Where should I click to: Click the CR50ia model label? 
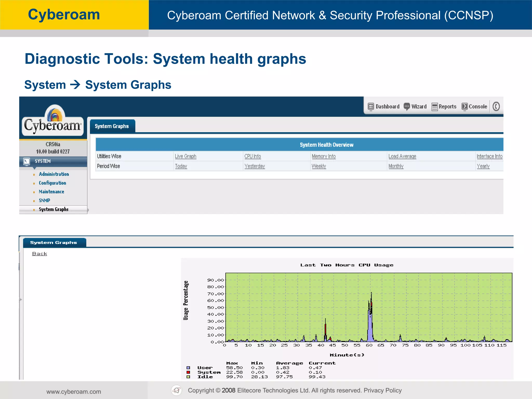53,144
